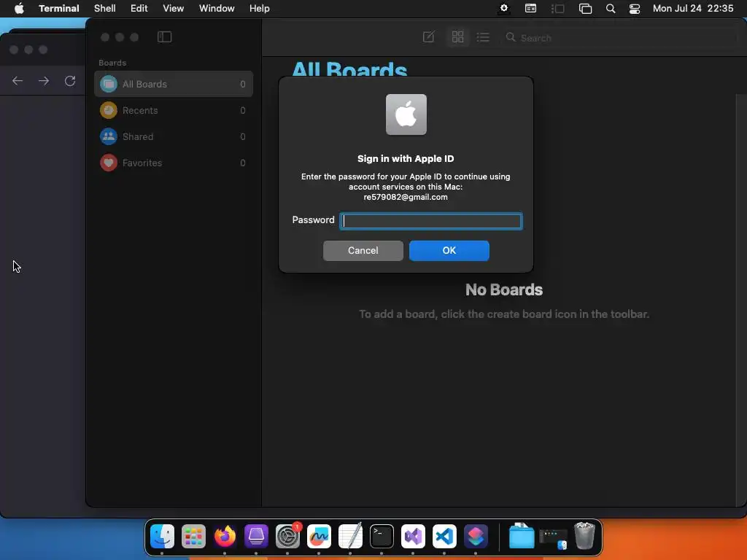Screen dimensions: 747x560
Task: Open the Trash from the Dock
Action: point(584,536)
